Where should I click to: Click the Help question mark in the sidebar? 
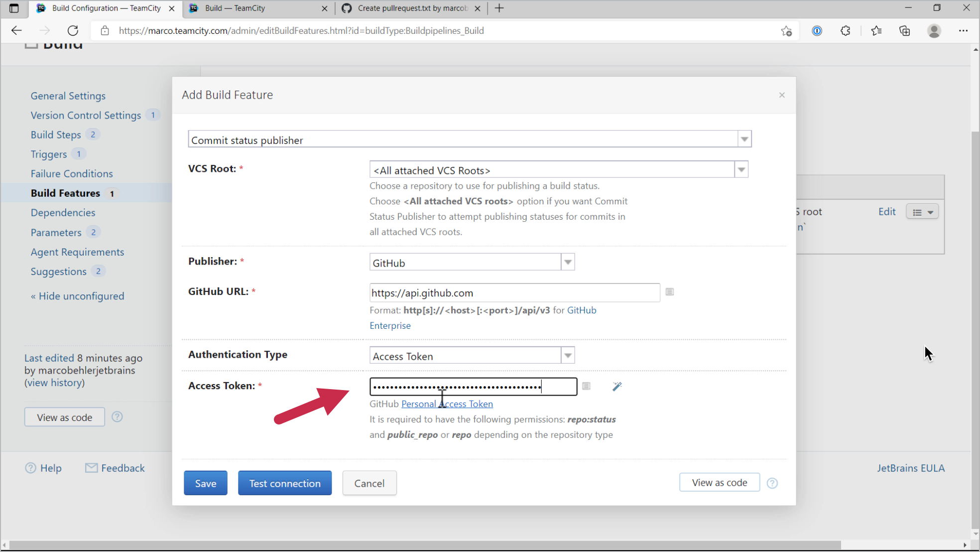(x=30, y=468)
